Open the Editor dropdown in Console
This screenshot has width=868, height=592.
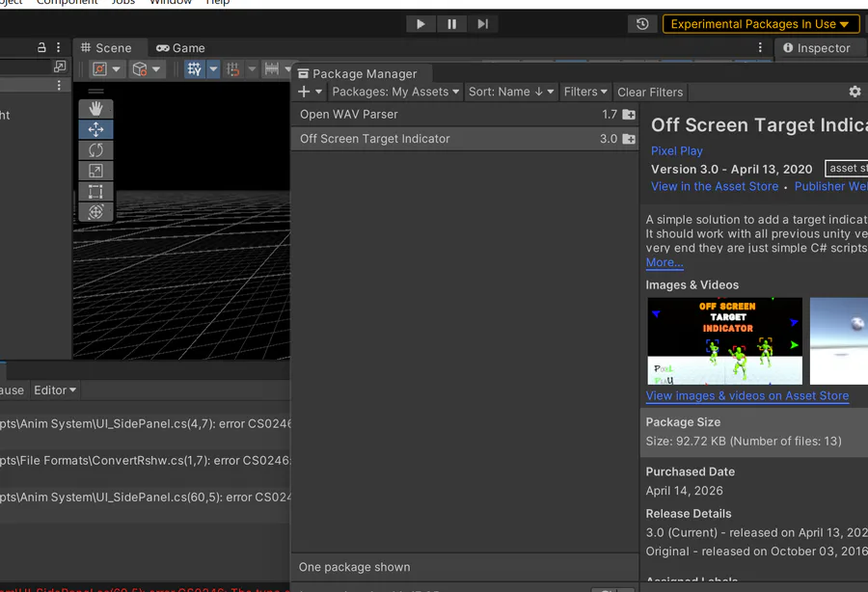coord(55,390)
